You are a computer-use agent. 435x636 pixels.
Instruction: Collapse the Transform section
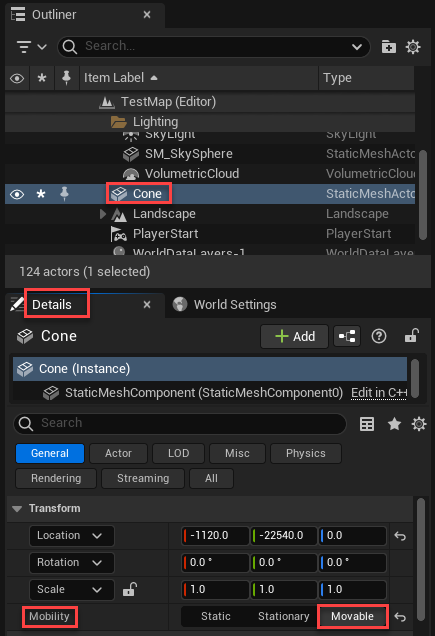click(17, 509)
